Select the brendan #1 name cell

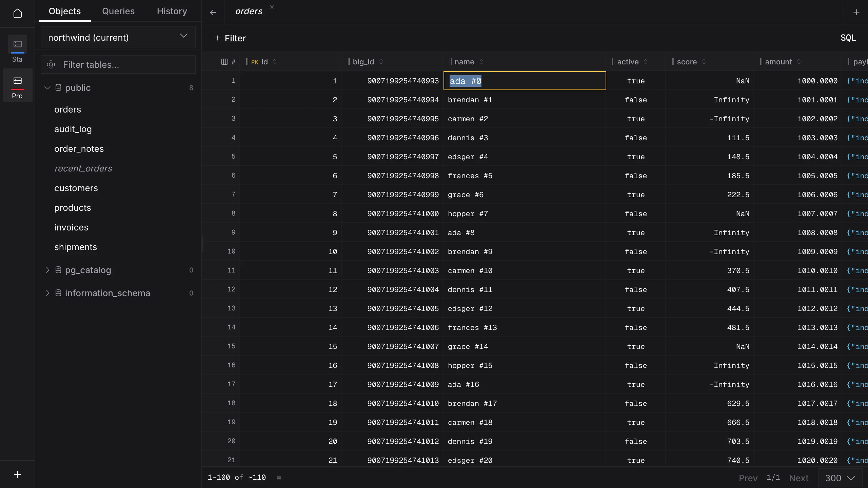tap(525, 100)
